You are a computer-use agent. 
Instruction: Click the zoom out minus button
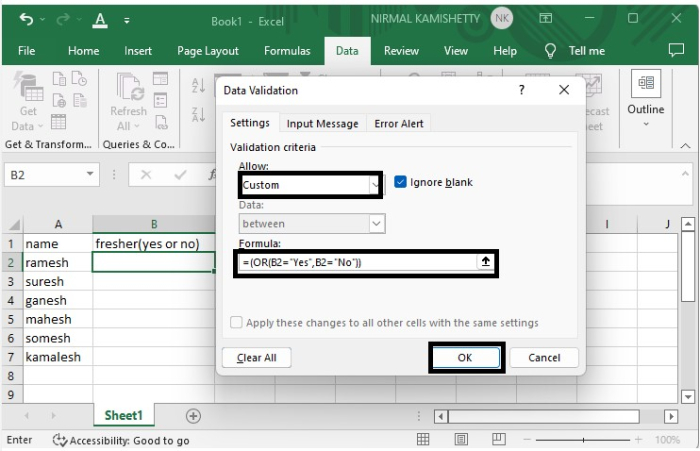click(x=527, y=440)
